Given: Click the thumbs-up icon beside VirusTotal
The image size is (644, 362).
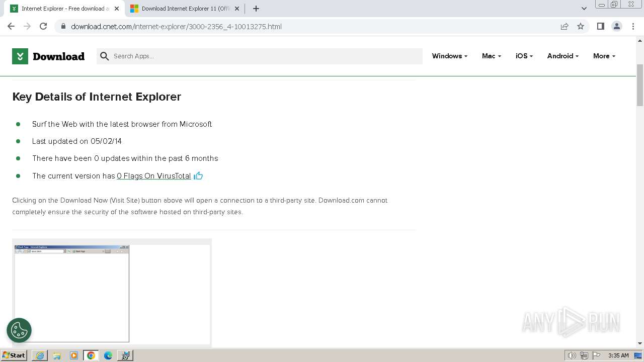Looking at the screenshot, I should click(x=198, y=175).
